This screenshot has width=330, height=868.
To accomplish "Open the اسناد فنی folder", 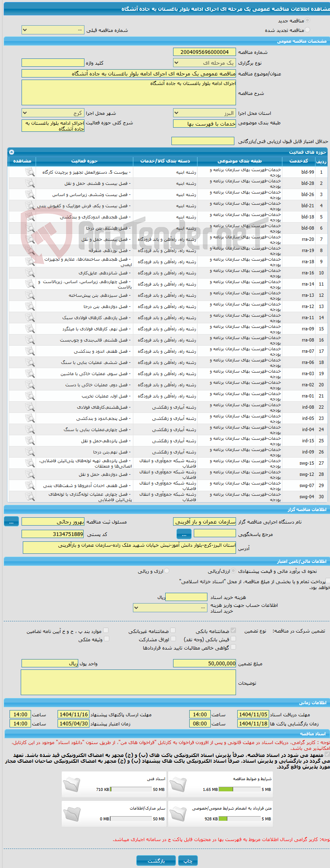I will point(71,784).
